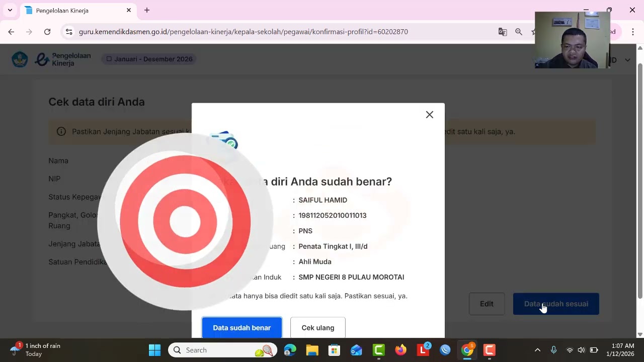Click the Januari - Desember 2026 period badge

tap(149, 59)
